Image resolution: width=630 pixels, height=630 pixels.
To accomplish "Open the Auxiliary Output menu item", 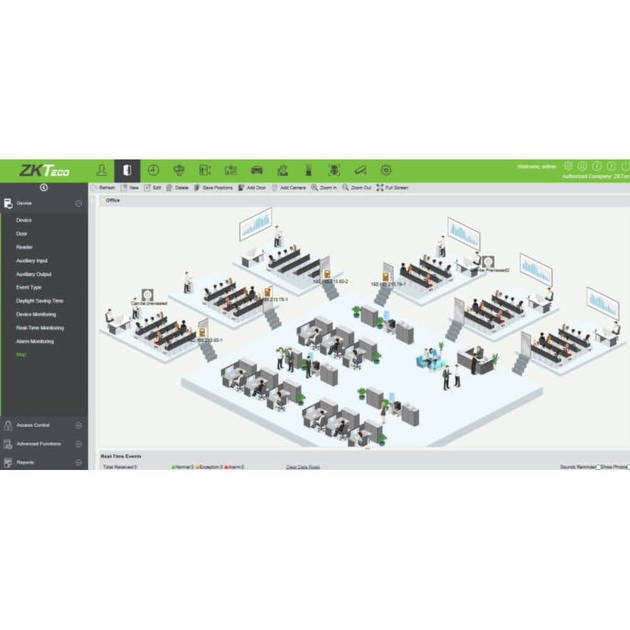I will [34, 274].
